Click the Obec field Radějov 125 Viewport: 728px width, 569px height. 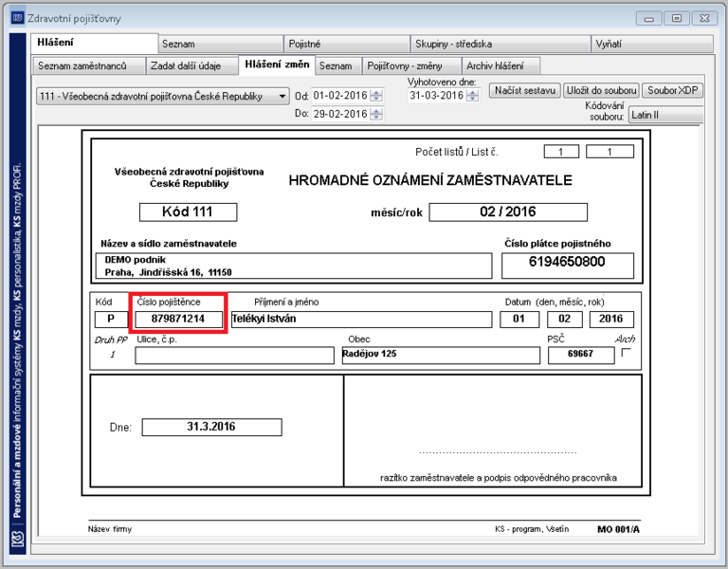441,355
